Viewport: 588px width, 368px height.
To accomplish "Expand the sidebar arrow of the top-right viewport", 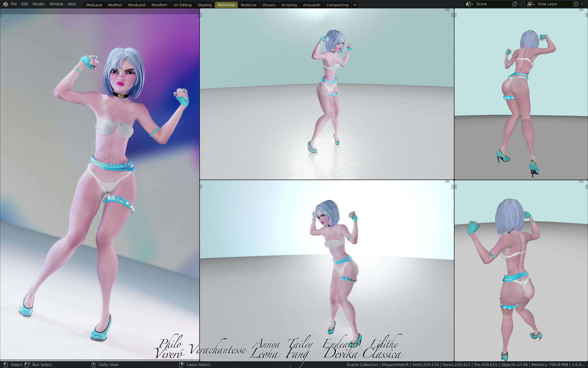I will click(587, 15).
